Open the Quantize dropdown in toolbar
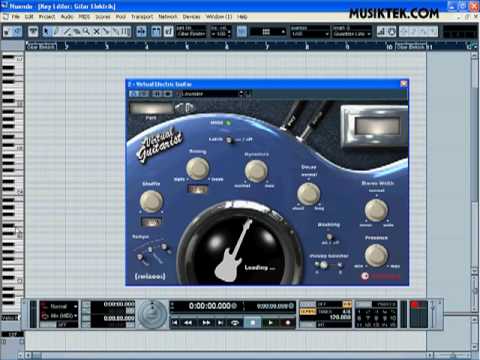Viewport: 480px width, 360px height. (310, 34)
